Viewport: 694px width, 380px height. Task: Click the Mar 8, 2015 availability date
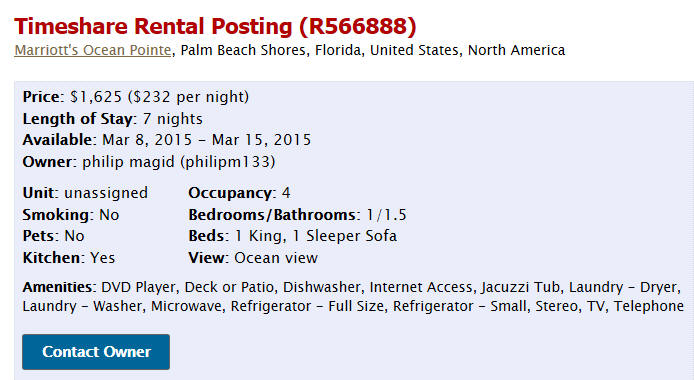pos(147,140)
